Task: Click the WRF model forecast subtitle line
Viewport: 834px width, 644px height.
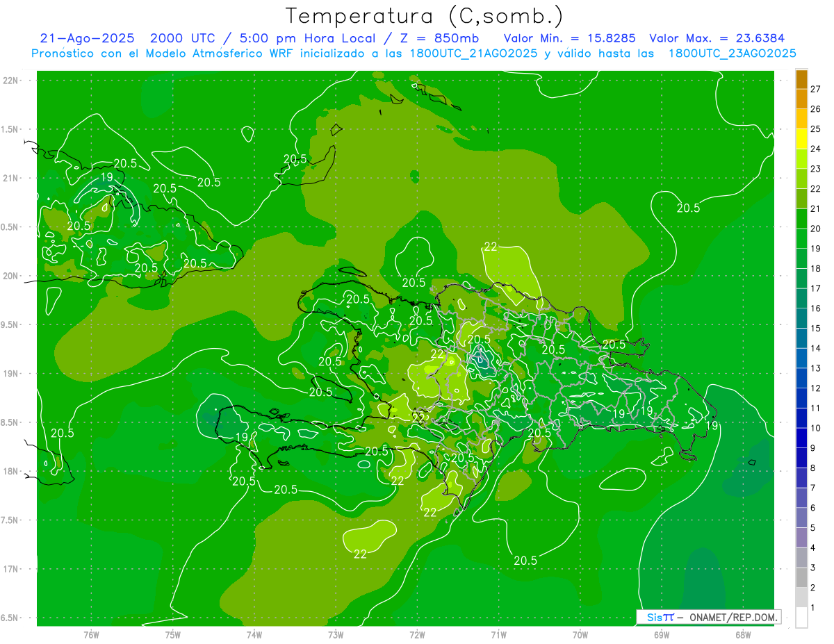Action: 414,53
